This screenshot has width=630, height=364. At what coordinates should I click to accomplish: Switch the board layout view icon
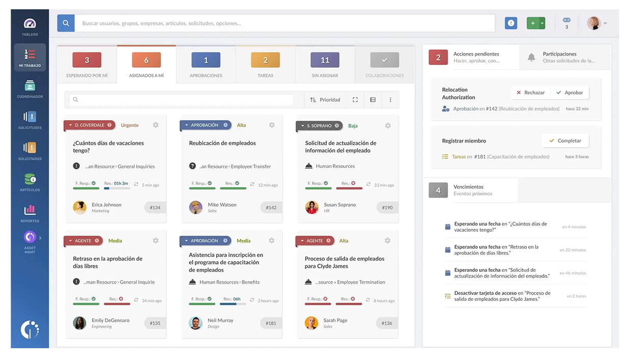373,100
